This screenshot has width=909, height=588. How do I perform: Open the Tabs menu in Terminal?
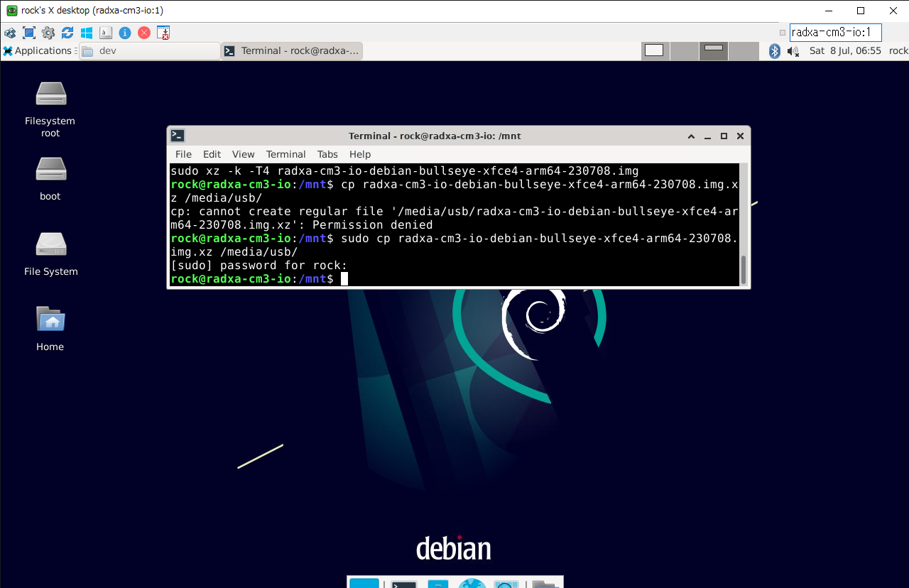point(327,154)
